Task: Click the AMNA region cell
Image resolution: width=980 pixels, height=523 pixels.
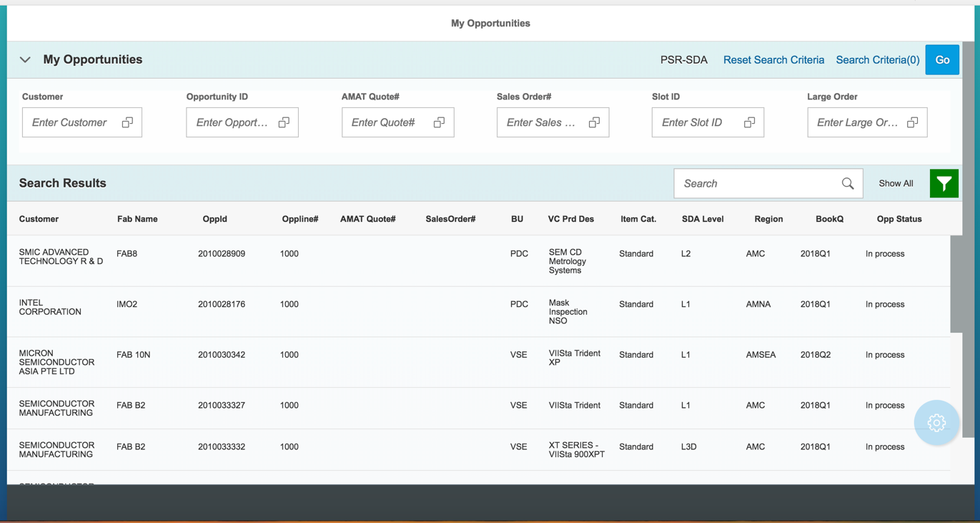Action: (x=758, y=304)
